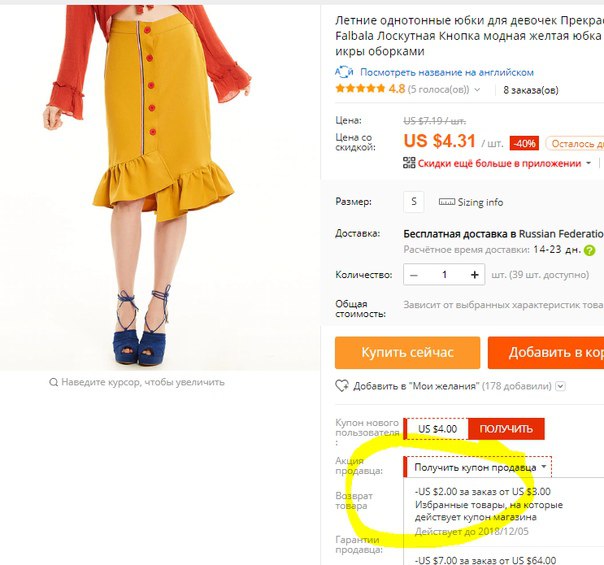
Task: Click the five-star rating icons
Action: coord(360,89)
